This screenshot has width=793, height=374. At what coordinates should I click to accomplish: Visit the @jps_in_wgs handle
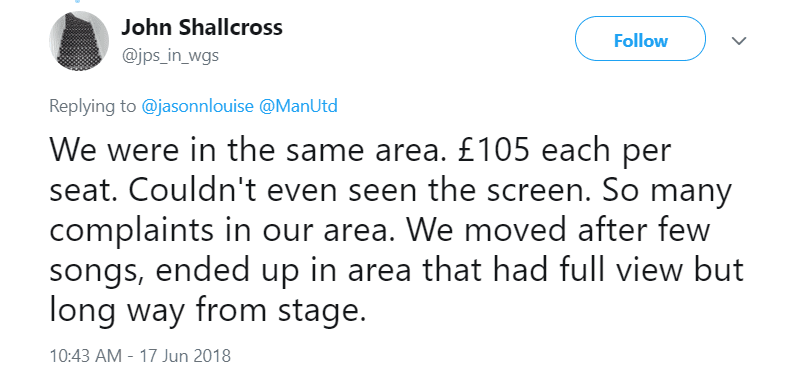tap(170, 55)
